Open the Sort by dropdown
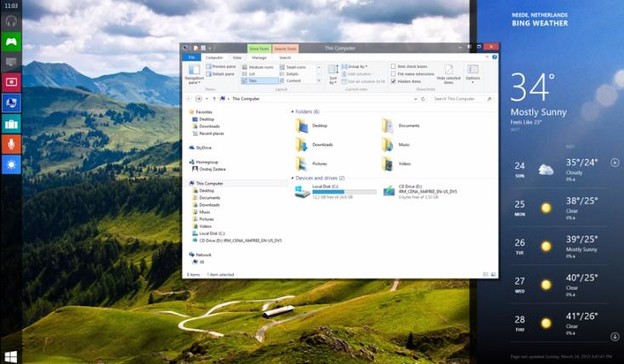Screen dimensions: 624x364 pyautogui.click(x=333, y=74)
